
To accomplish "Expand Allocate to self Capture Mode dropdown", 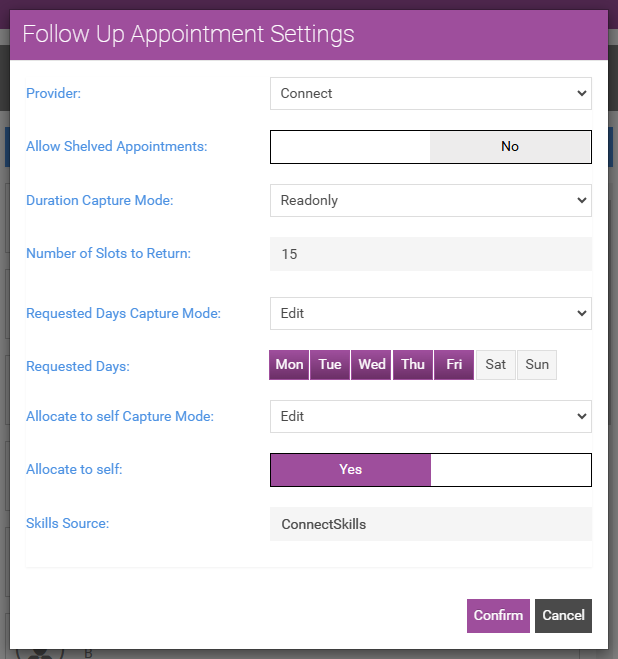I will click(x=430, y=416).
